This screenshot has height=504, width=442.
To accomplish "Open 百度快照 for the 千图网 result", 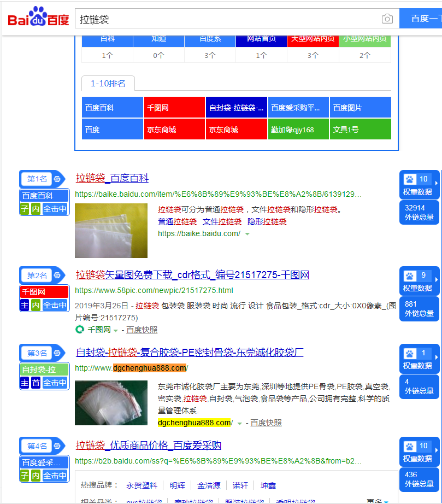I will [142, 330].
